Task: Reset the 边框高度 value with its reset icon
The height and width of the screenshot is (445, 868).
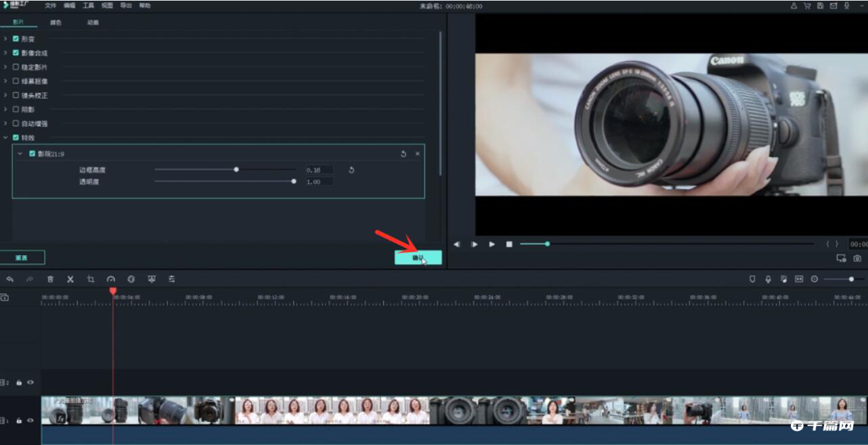Action: pyautogui.click(x=351, y=170)
